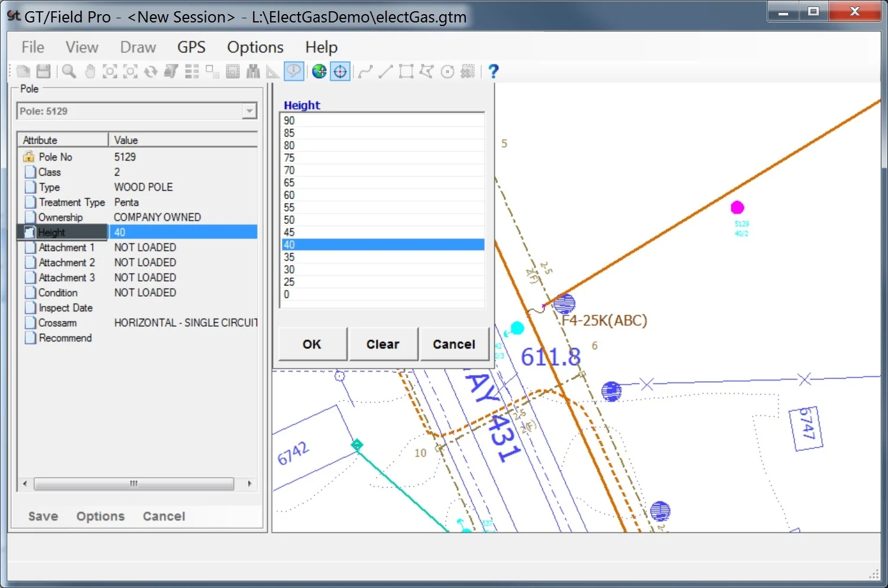Select the Condition attribute row
888x588 pixels.
[x=138, y=293]
